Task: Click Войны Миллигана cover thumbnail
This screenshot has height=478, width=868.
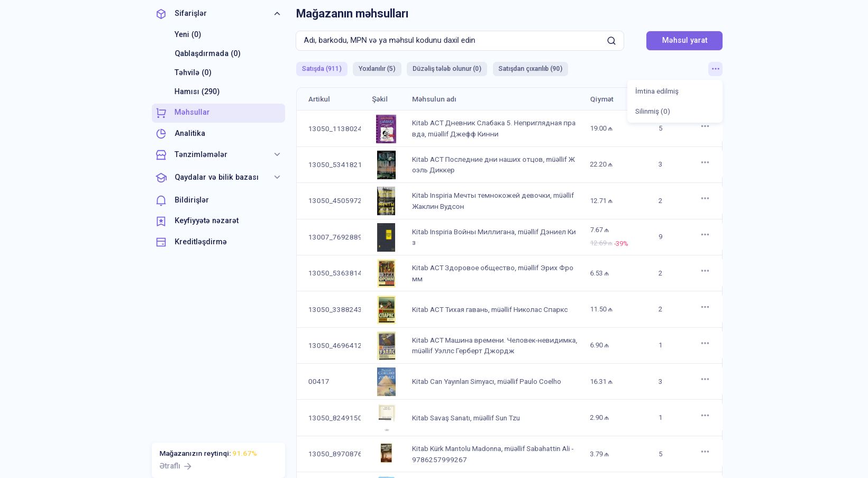Action: tap(386, 237)
